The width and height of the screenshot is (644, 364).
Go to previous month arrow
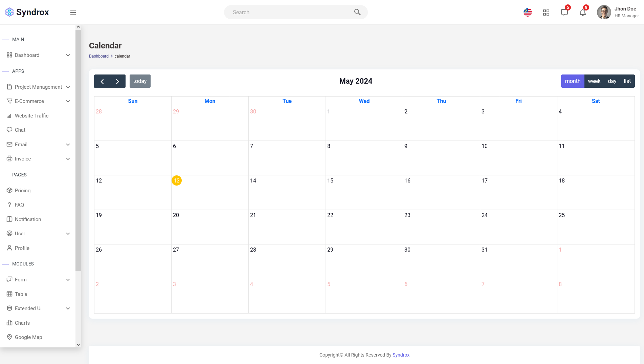point(102,81)
